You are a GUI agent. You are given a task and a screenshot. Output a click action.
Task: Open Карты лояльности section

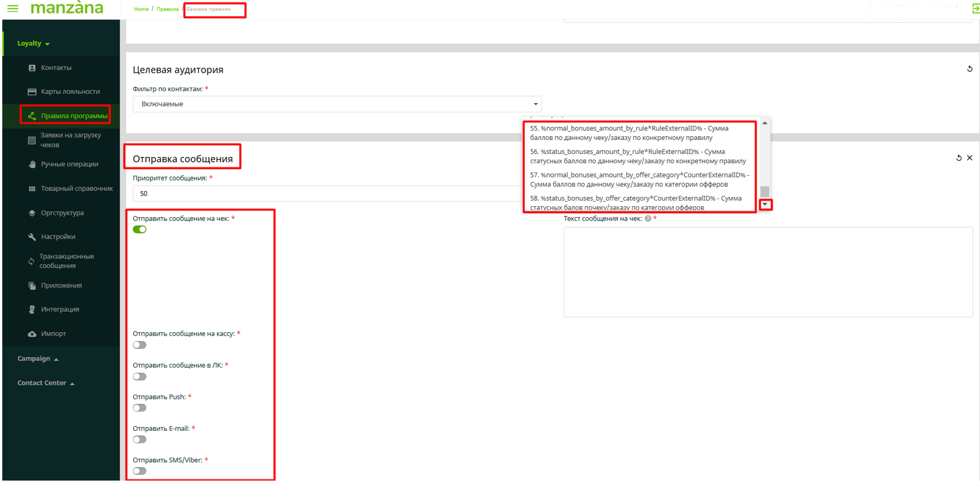coord(70,92)
